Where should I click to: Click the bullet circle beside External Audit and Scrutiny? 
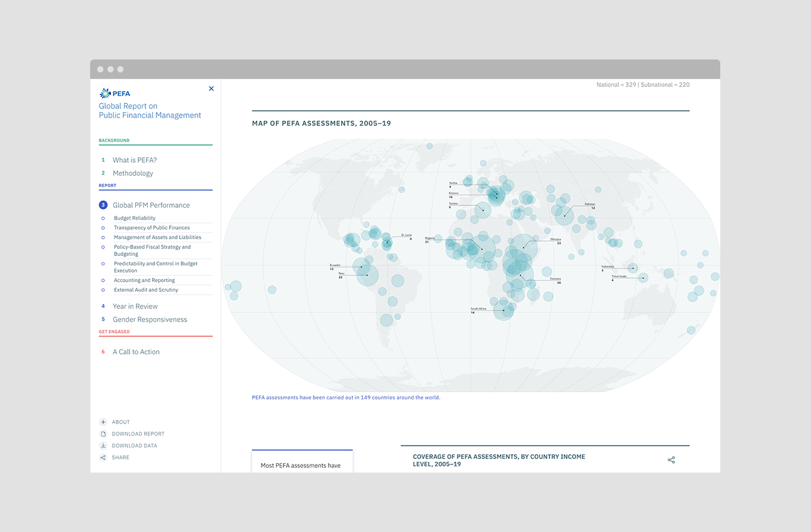coord(103,290)
